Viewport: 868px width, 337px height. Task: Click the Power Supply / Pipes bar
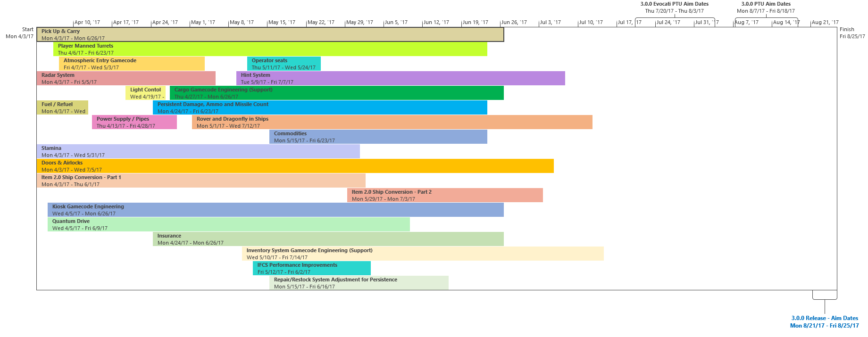(x=134, y=122)
